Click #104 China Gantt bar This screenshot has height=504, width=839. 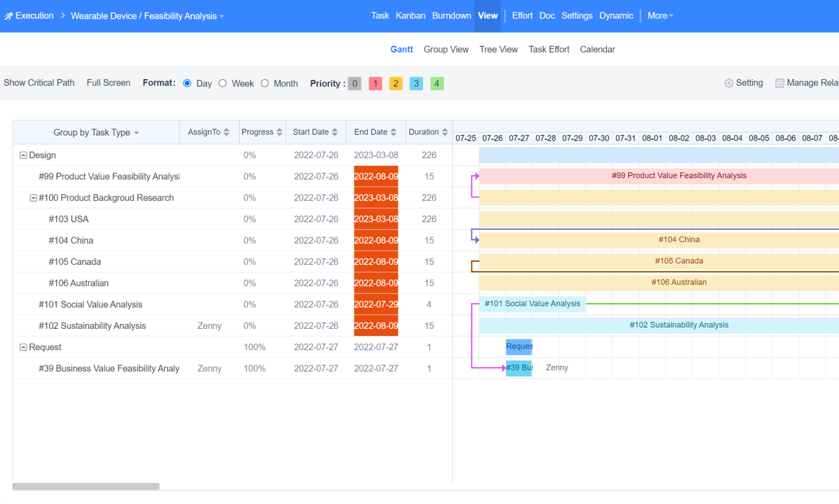click(659, 240)
